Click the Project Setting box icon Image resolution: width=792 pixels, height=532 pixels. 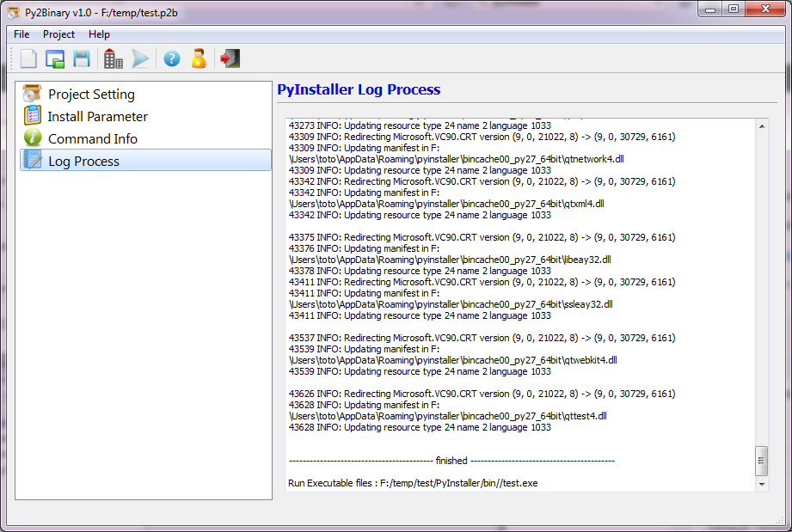[x=33, y=94]
